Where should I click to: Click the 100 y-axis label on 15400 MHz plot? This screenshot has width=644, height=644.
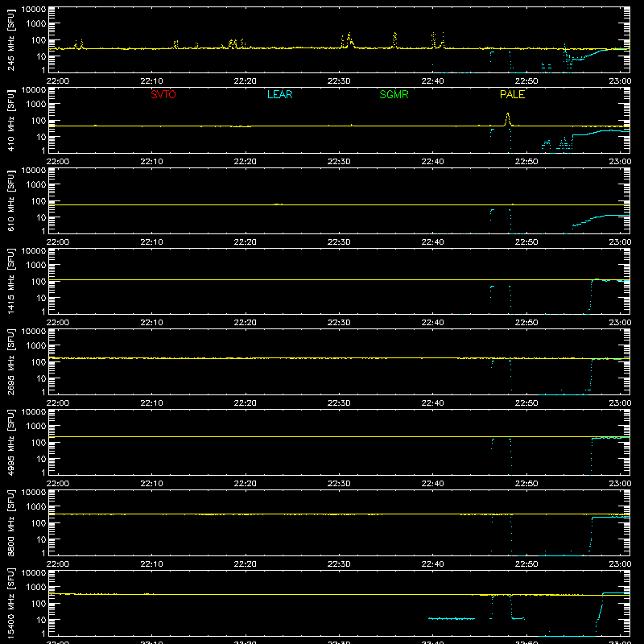[39, 603]
